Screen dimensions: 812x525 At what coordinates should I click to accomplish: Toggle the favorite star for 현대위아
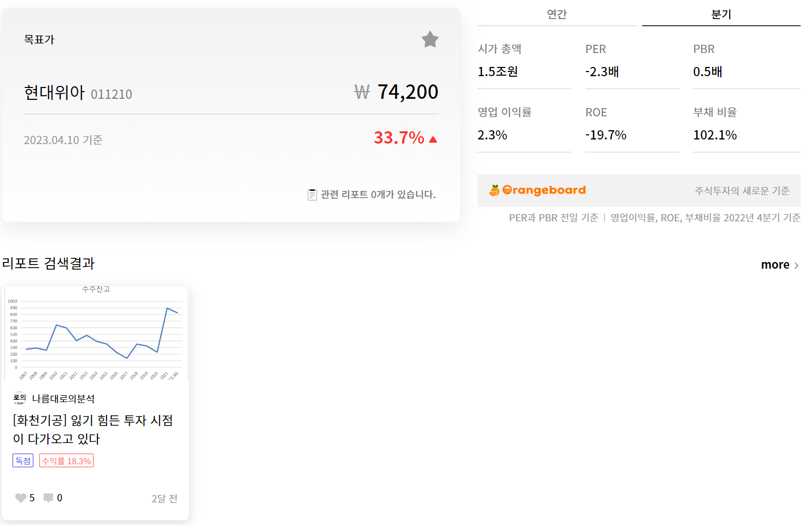click(430, 39)
